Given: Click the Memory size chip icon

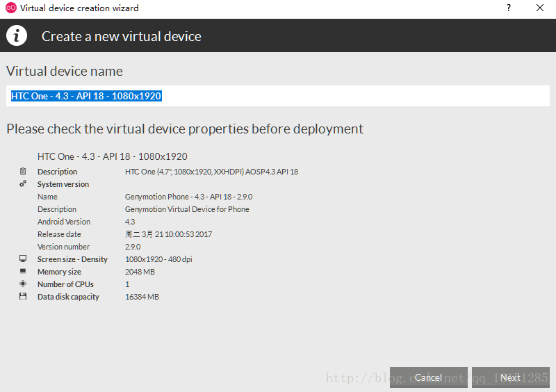Looking at the screenshot, I should pyautogui.click(x=23, y=271).
